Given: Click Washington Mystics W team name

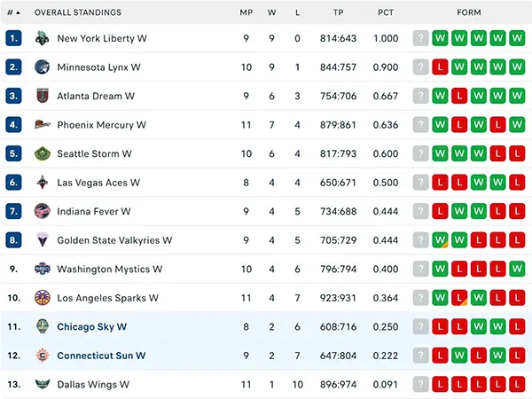Looking at the screenshot, I should (x=110, y=269).
